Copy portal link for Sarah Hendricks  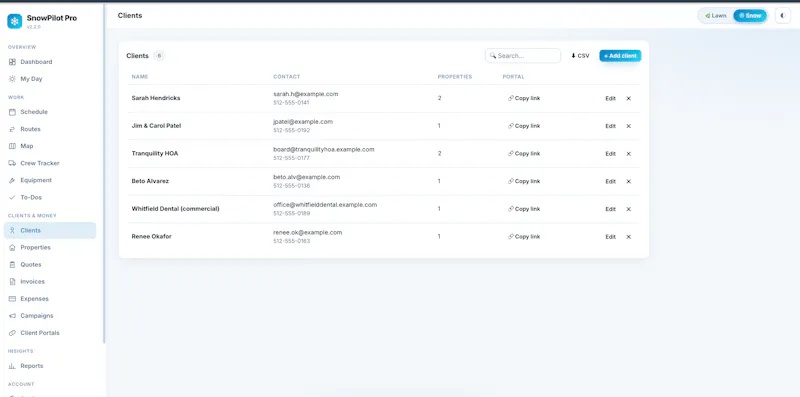524,98
